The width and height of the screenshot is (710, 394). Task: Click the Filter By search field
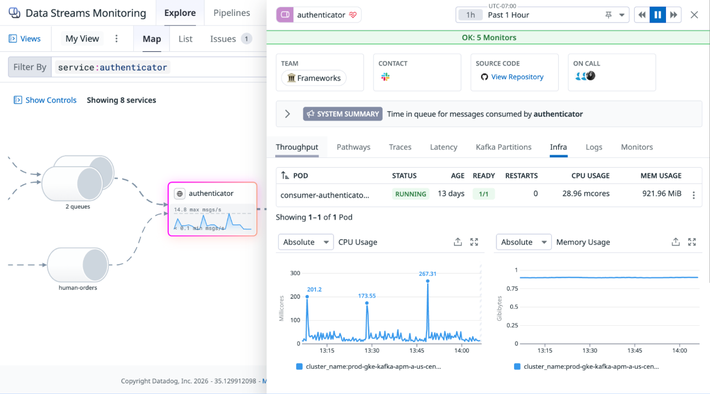pos(159,67)
